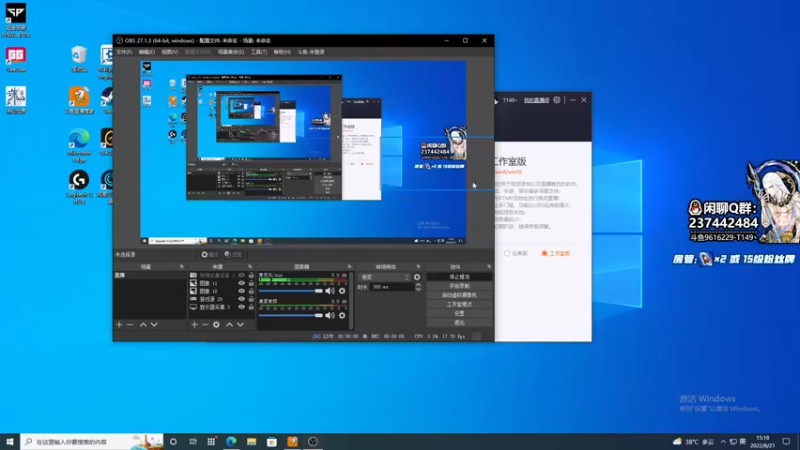This screenshot has height=450, width=800.
Task: Click the Windows taskbar search box
Action: (x=92, y=441)
